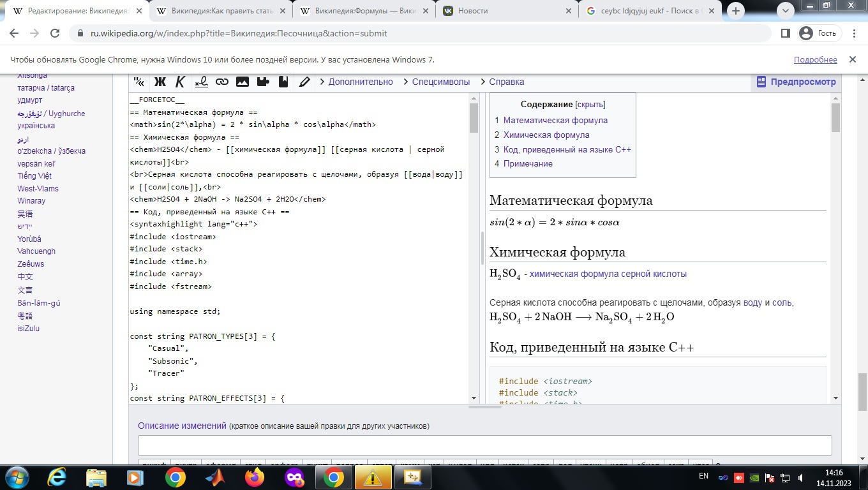Expand the Спецсимволы toolbar section
Screen dimensions: 868x490
click(x=436, y=82)
